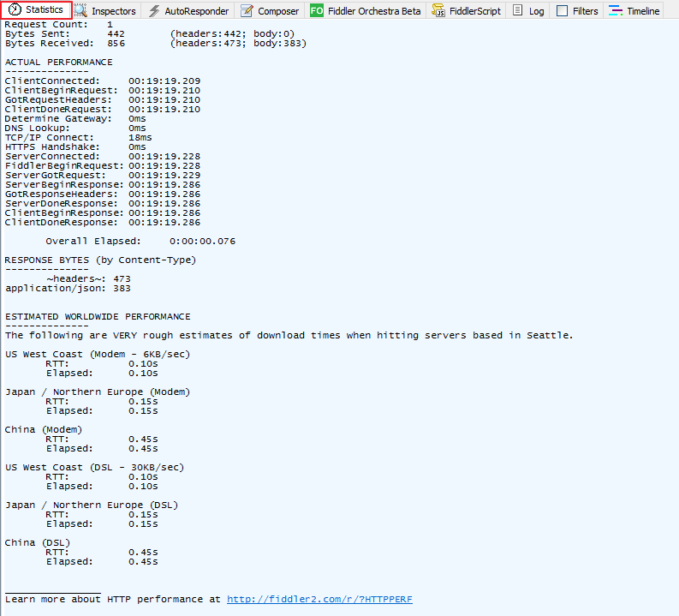Image resolution: width=679 pixels, height=616 pixels.
Task: Click the ESTIMATED WORLDWIDE PERFORMANCE heading
Action: (x=98, y=317)
